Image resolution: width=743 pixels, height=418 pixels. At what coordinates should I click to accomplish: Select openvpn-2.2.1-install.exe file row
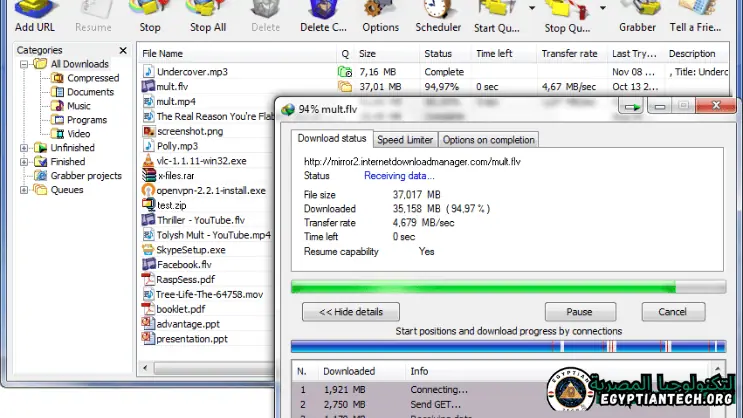[x=211, y=191]
